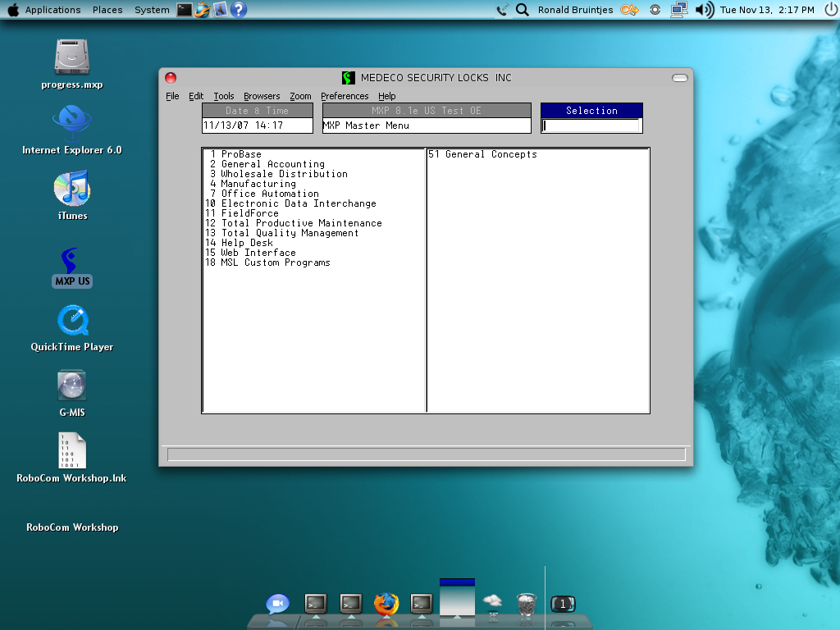Click the Selection input field

pos(591,126)
